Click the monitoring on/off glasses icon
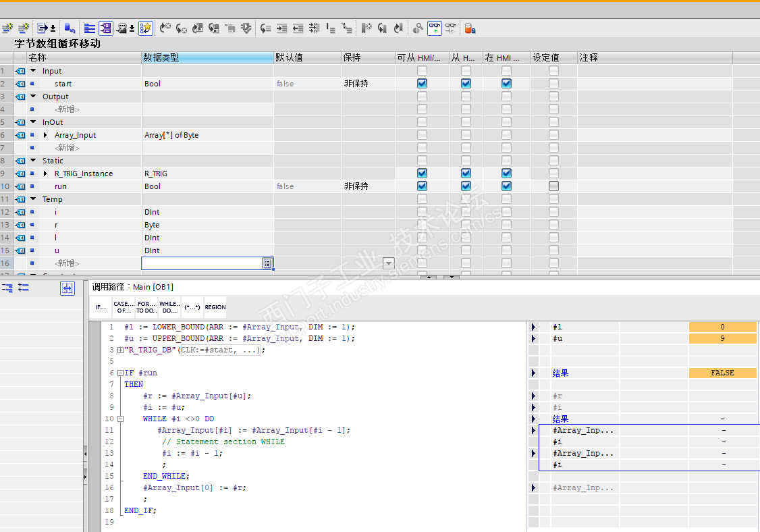760x532 pixels. pos(435,28)
